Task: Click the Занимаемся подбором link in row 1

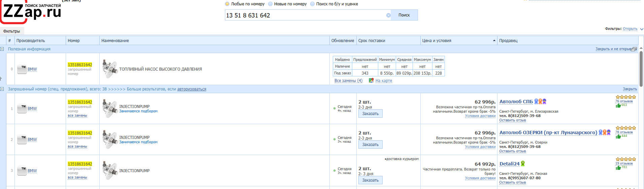Action: click(138, 111)
